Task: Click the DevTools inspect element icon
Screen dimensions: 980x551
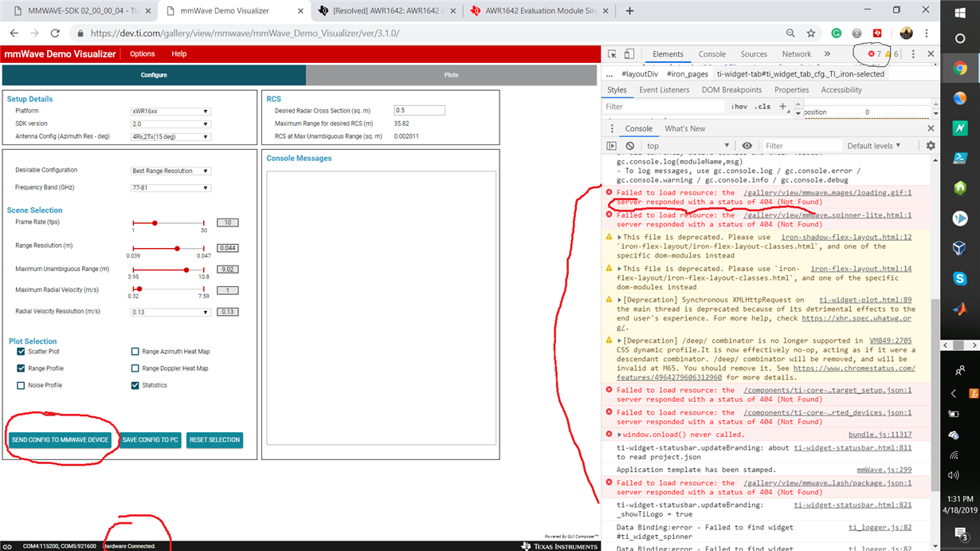Action: (x=612, y=54)
